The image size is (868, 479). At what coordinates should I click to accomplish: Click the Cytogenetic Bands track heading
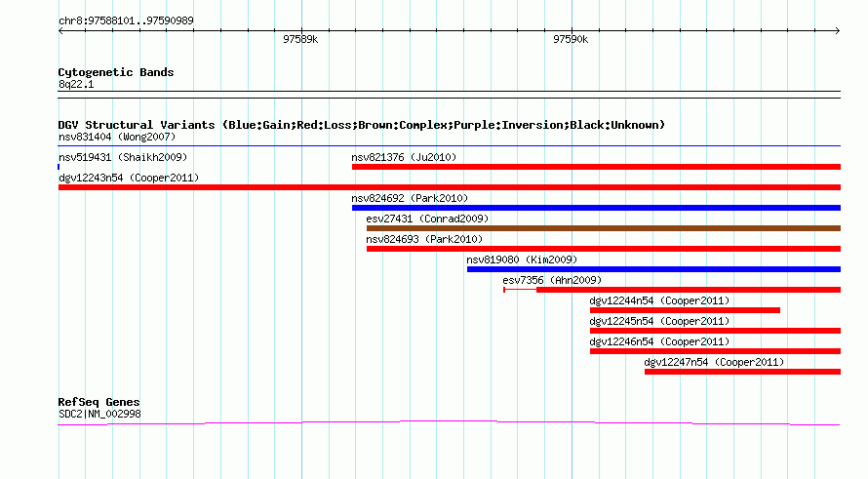[116, 72]
